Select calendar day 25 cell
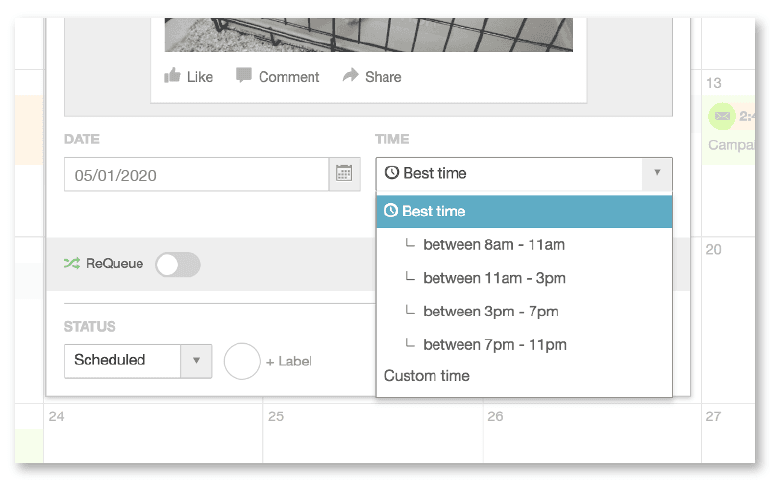Viewport: 770px width, 480px height. click(373, 433)
